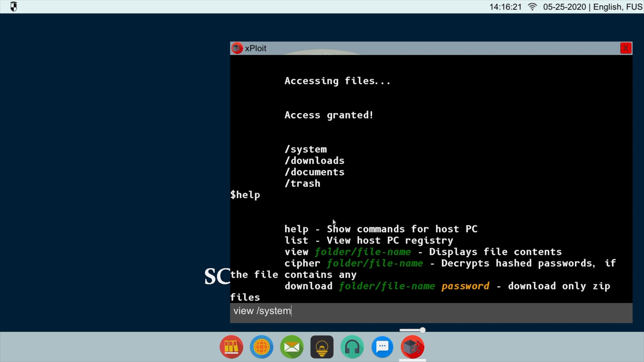The height and width of the screenshot is (362, 644).
Task: Open the library books dock icon
Action: coord(231,347)
